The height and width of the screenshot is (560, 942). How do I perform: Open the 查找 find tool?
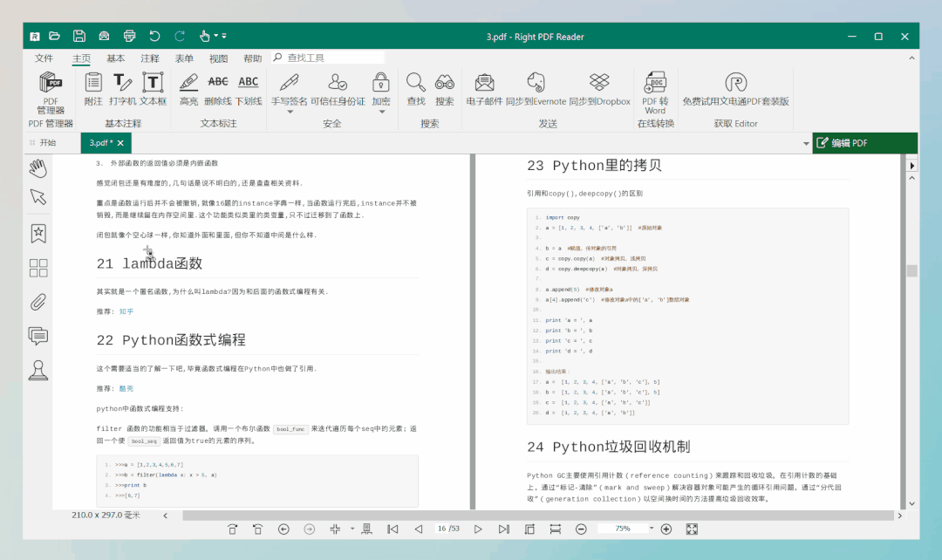pos(416,89)
